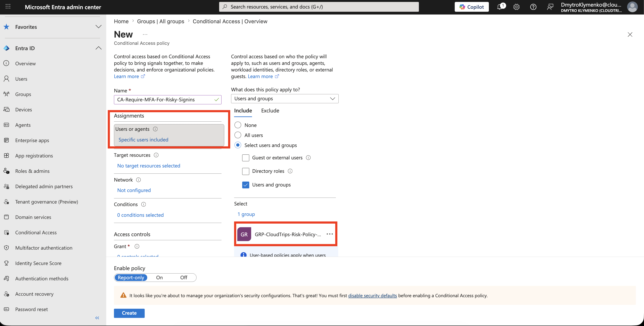Switch to the Include tab

point(243,111)
